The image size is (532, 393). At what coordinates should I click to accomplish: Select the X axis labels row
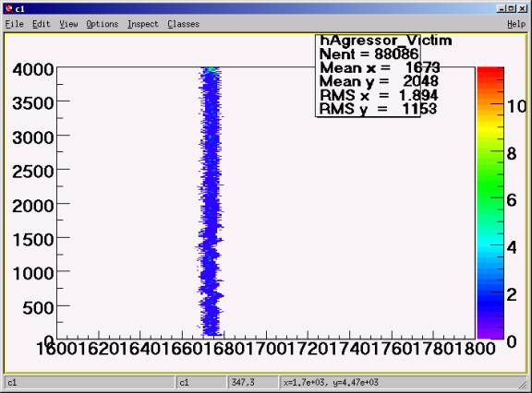[266, 349]
